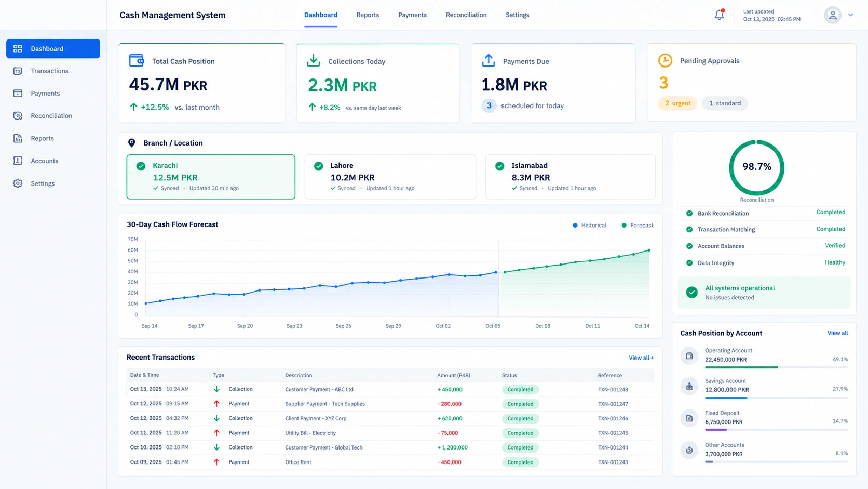Click reference TXN-001248
This screenshot has height=489, width=868.
click(613, 390)
